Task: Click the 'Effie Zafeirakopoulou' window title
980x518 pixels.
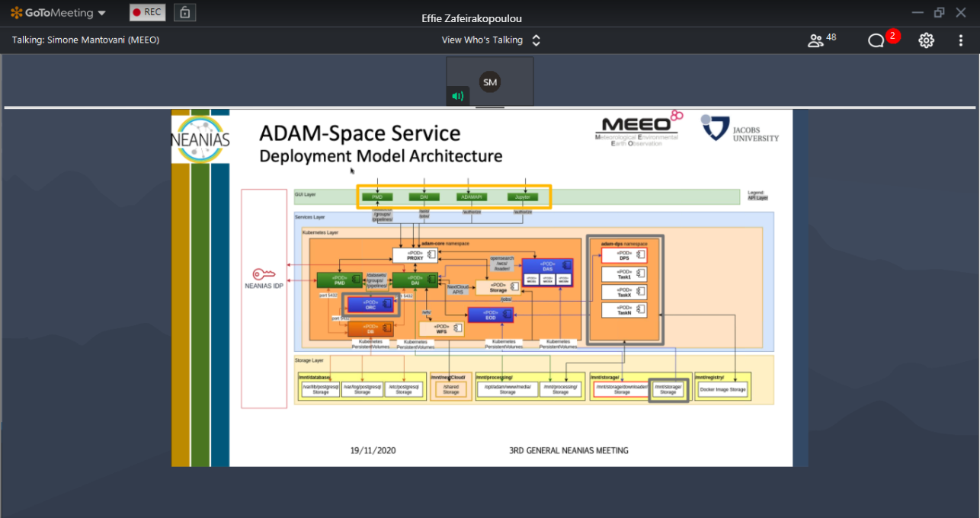Action: [472, 18]
